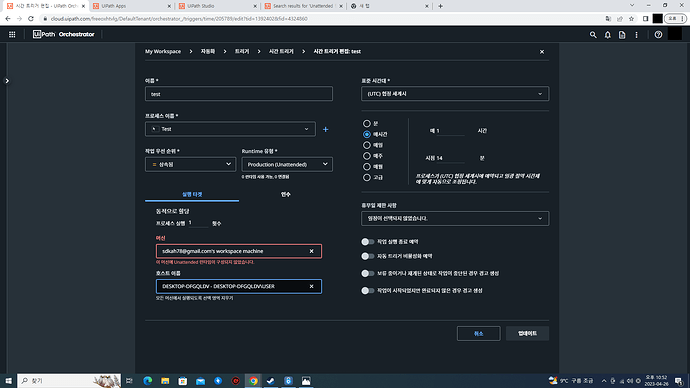Open the UTC time zone dropdown
Image resolution: width=690 pixels, height=388 pixels.
tap(455, 94)
